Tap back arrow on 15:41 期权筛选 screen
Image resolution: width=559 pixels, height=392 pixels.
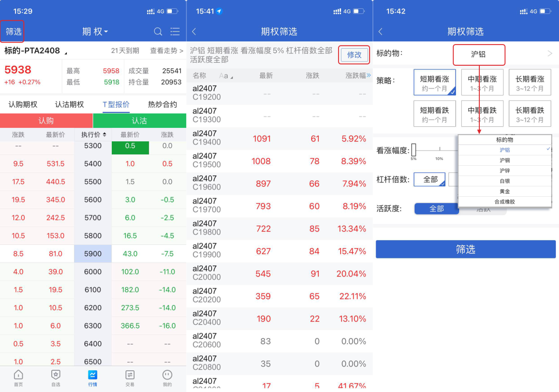[194, 32]
